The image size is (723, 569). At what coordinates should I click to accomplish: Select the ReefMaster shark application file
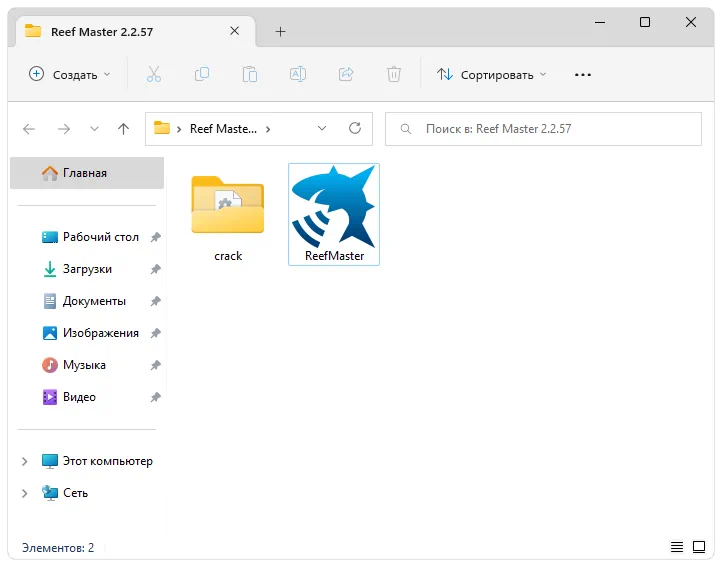point(334,214)
